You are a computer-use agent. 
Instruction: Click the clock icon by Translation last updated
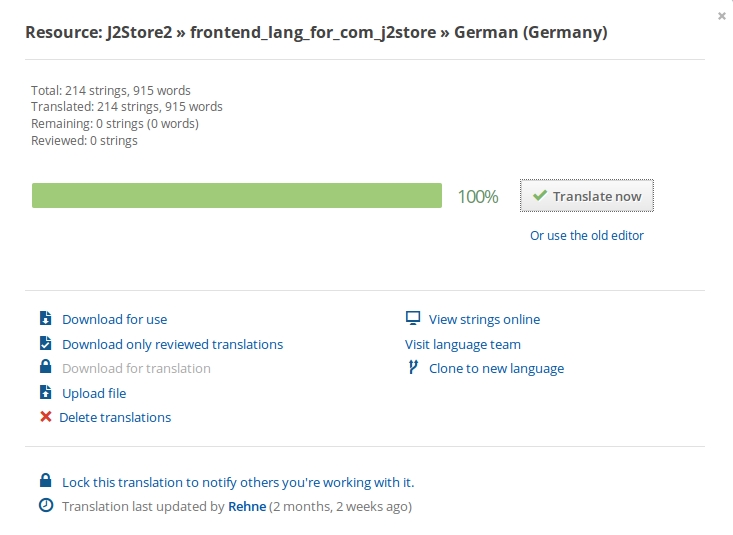point(46,505)
